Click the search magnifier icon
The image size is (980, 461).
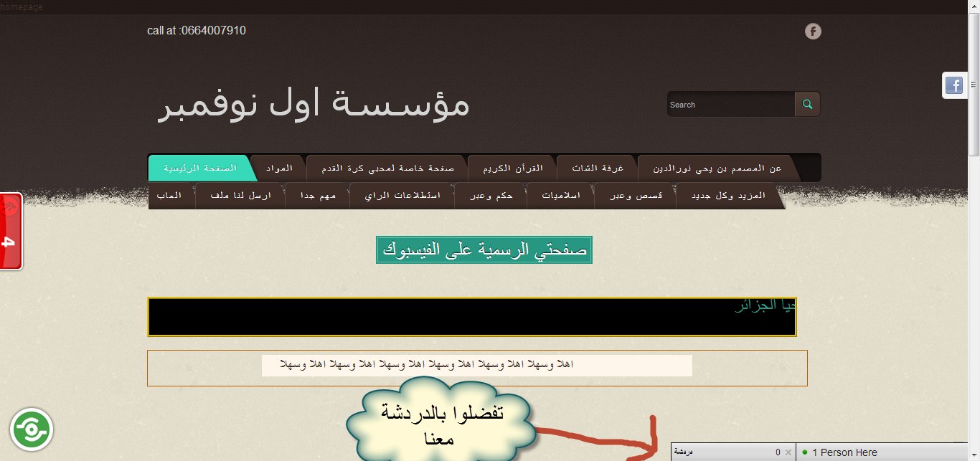tap(807, 104)
